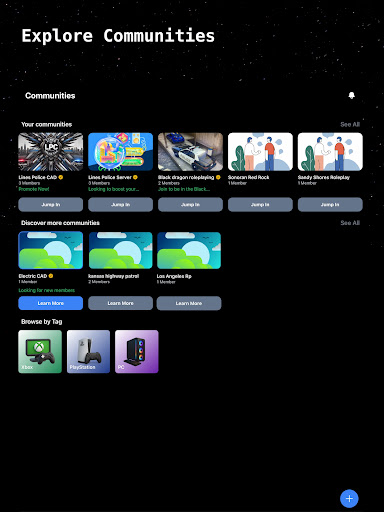Learn More about Los Angeles Rp
The image size is (384, 512).
tap(189, 303)
